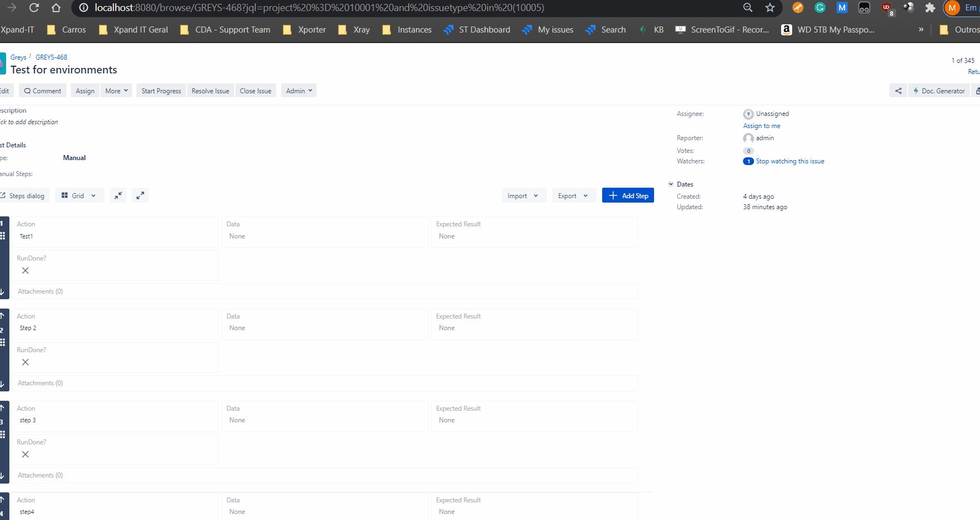
Task: Open the Steps dialog
Action: [24, 195]
